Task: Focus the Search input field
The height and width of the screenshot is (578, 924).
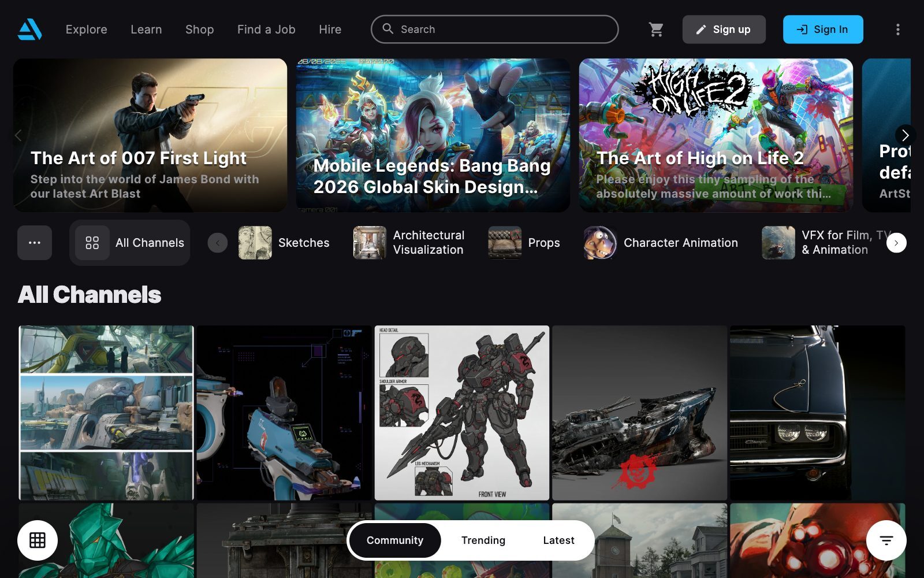Action: [x=495, y=29]
